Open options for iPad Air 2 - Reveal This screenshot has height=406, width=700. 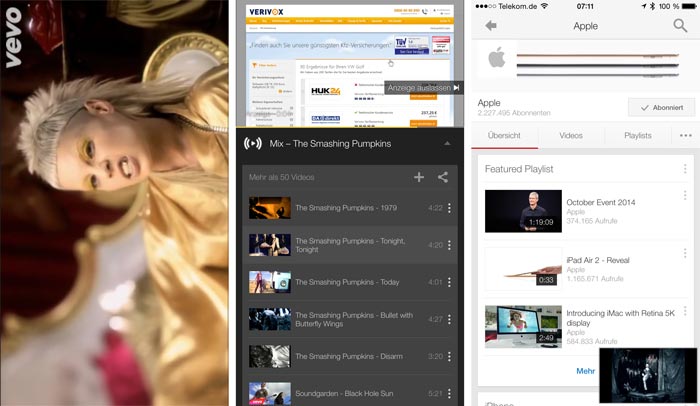[685, 253]
